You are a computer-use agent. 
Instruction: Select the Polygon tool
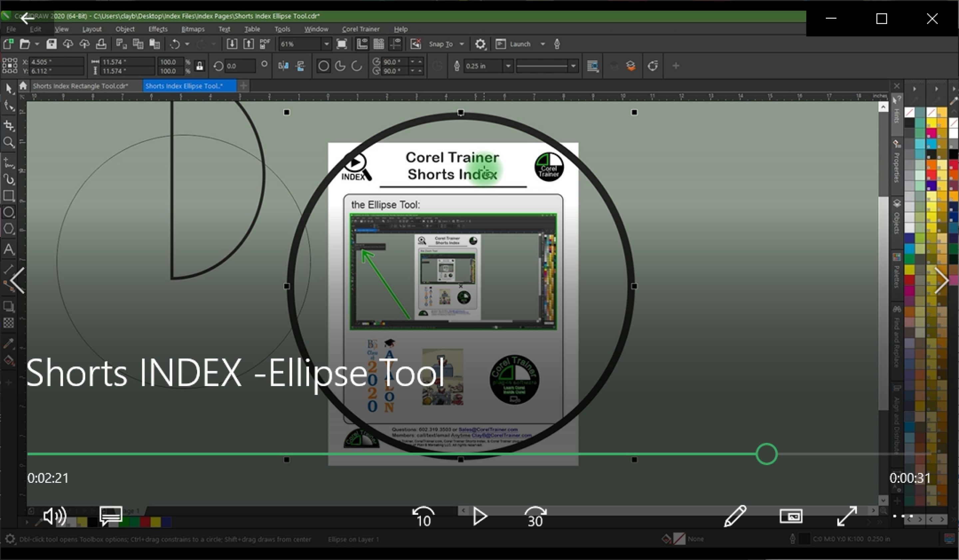point(9,229)
